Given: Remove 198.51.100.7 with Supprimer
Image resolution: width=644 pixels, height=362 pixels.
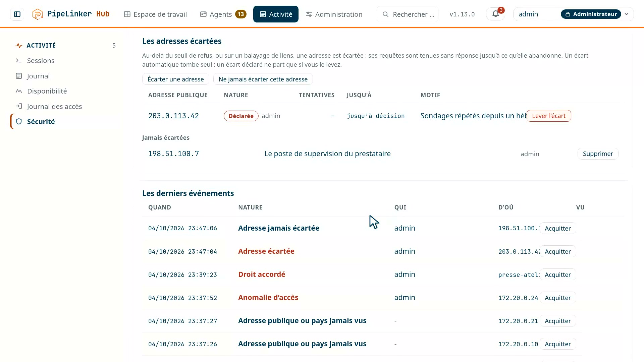Looking at the screenshot, I should coord(598,154).
